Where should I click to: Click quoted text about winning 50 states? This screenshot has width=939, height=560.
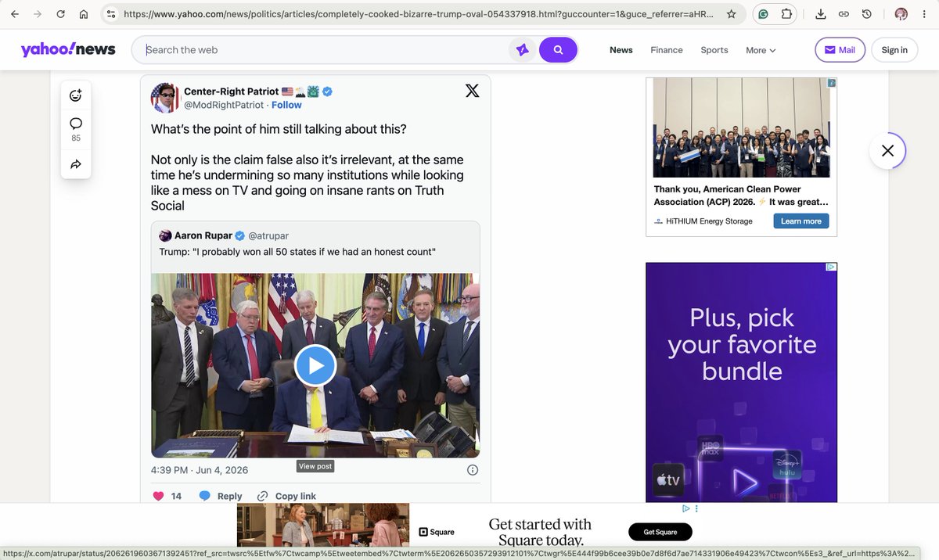[297, 251]
